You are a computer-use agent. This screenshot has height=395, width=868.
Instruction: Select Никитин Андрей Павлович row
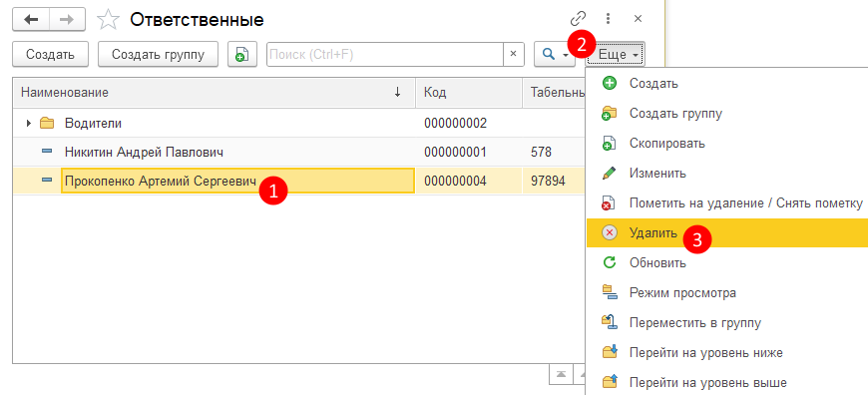299,152
